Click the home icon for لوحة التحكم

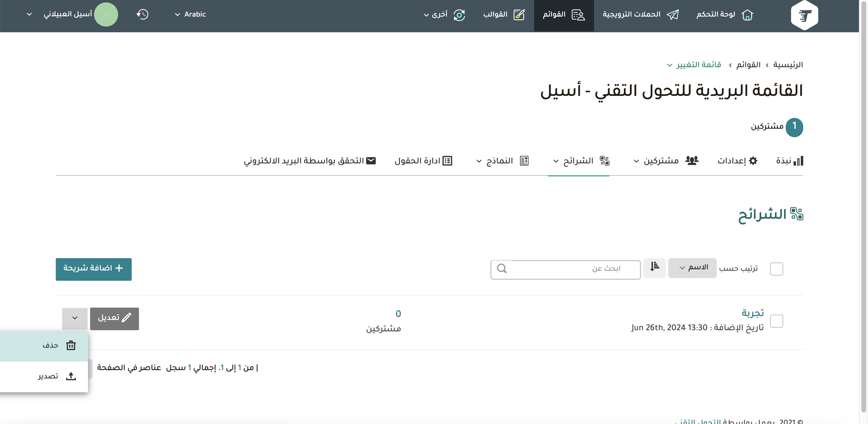pyautogui.click(x=747, y=15)
